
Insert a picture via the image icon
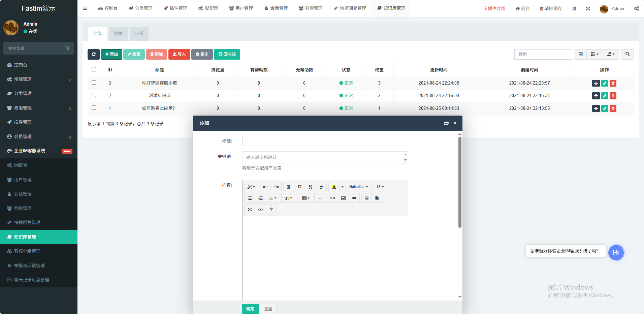(343, 198)
